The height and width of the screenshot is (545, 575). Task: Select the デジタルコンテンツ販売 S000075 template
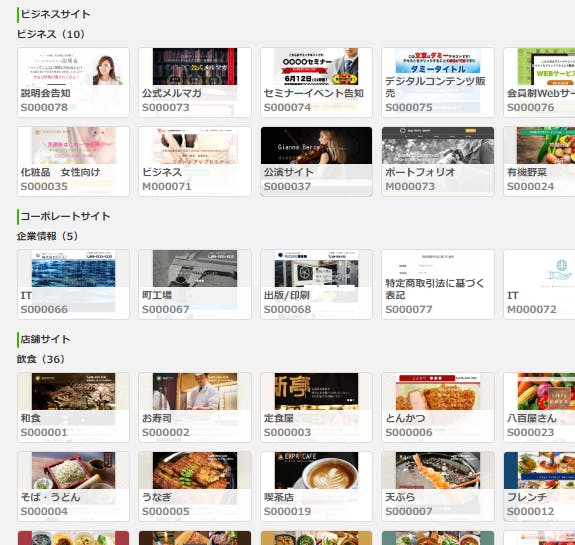pos(438,83)
